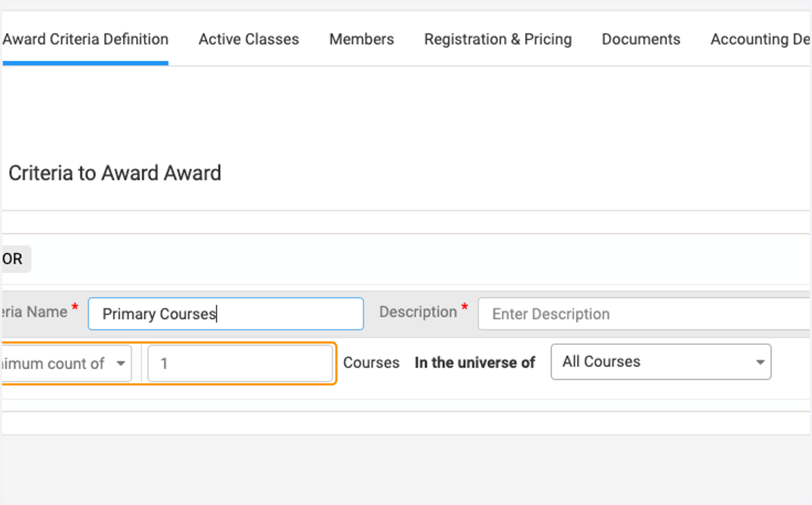Click the OR operator button
812x505 pixels.
(15, 260)
